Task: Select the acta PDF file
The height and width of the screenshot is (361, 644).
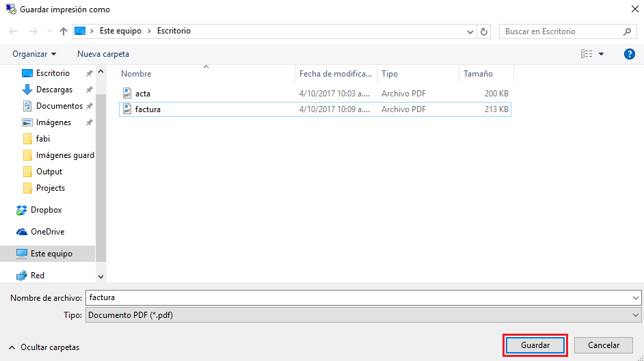Action: pos(143,93)
